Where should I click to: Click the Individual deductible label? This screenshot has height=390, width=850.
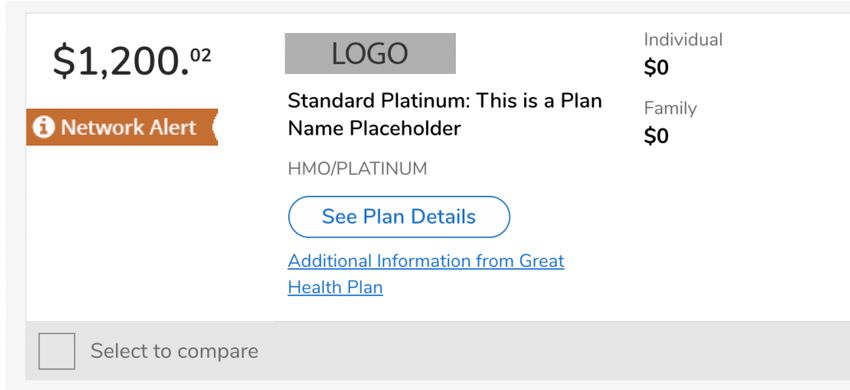pos(683,40)
